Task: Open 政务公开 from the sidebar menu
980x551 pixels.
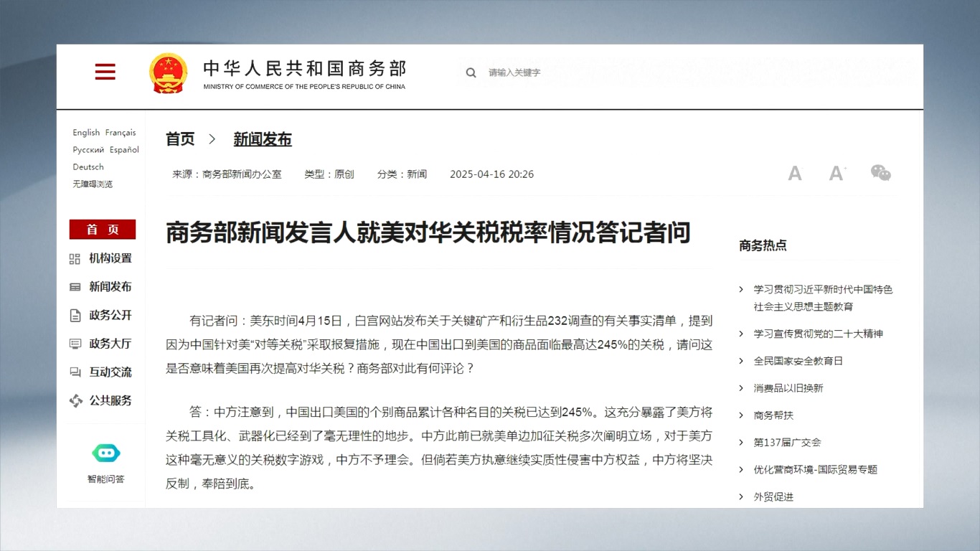Action: 110,316
